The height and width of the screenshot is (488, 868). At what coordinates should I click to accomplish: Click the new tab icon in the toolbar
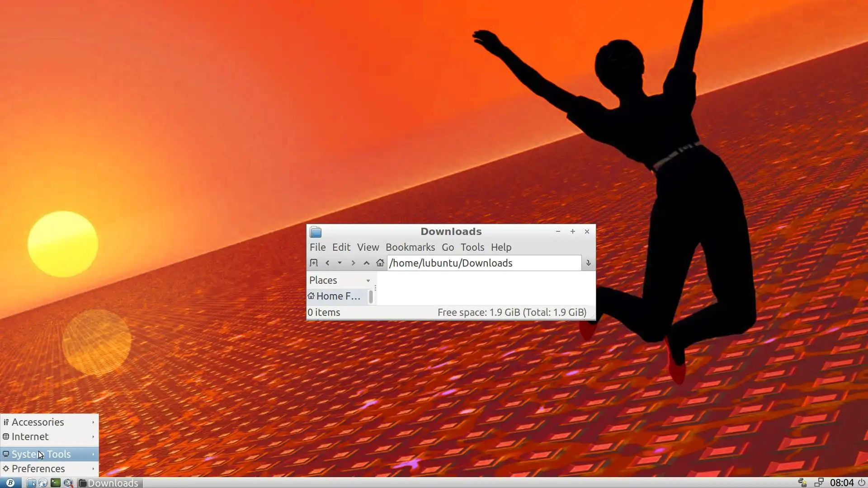(x=314, y=263)
